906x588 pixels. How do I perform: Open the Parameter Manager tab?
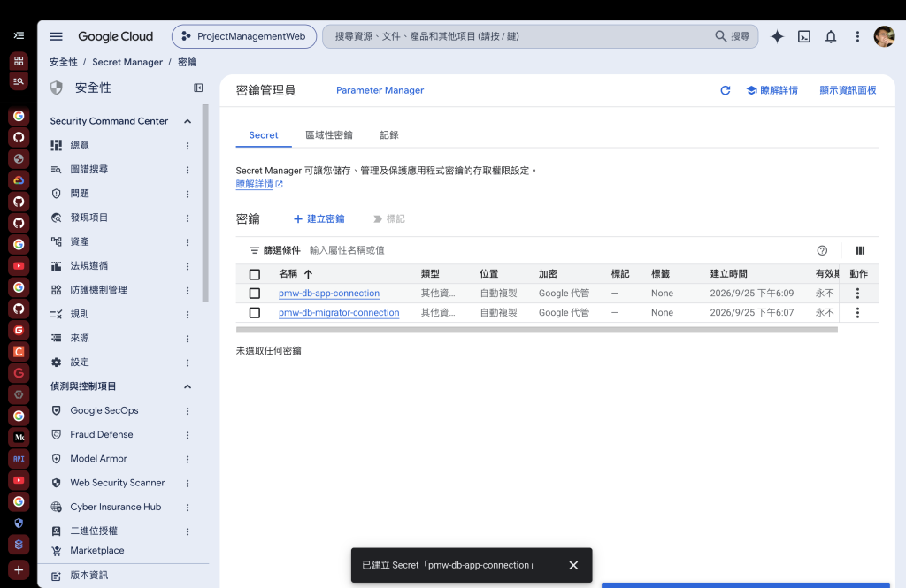(x=380, y=90)
